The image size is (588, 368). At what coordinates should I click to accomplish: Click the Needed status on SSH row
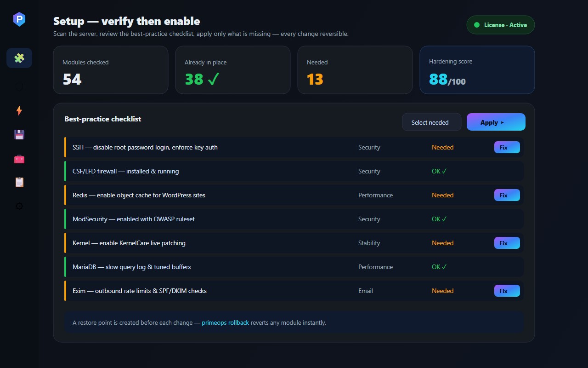(x=443, y=147)
